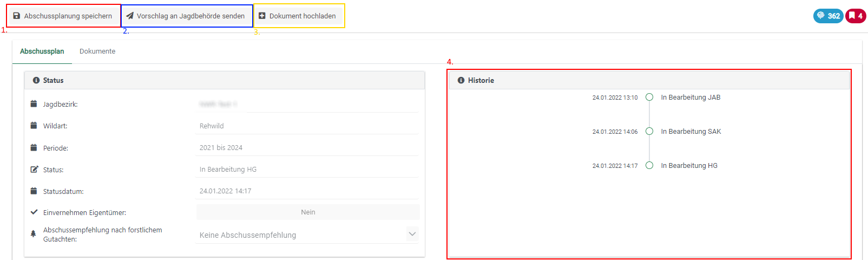Click the floppy disk save icon
The height and width of the screenshot is (260, 868).
tap(17, 16)
